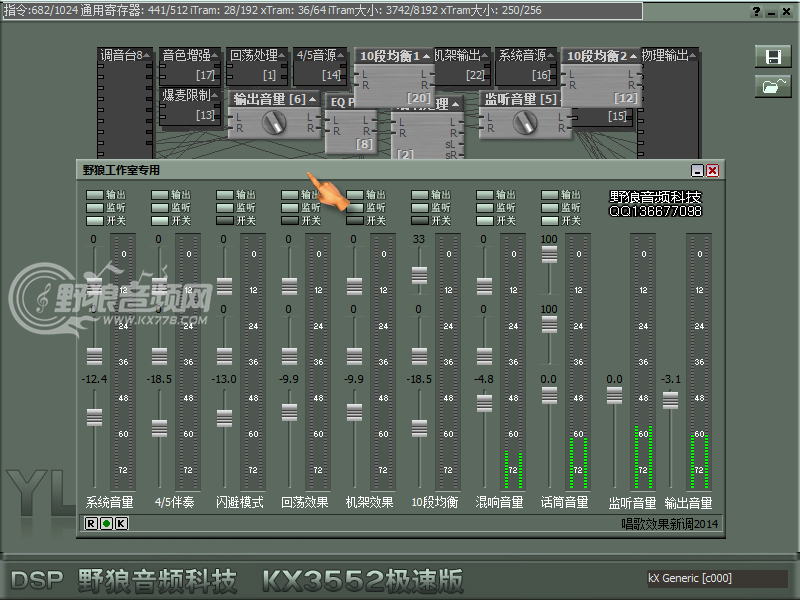Click the 混响音量 bottom fader at -4.8

point(484,403)
